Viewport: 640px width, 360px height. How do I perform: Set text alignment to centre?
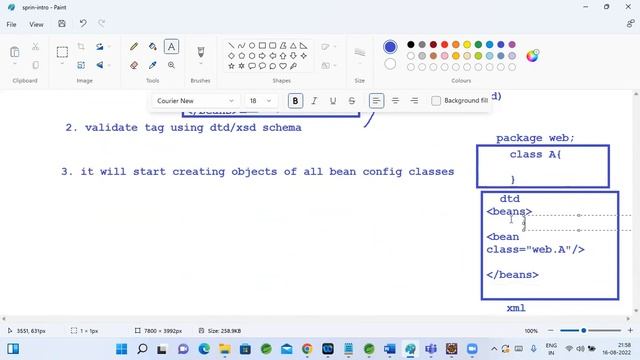point(395,100)
